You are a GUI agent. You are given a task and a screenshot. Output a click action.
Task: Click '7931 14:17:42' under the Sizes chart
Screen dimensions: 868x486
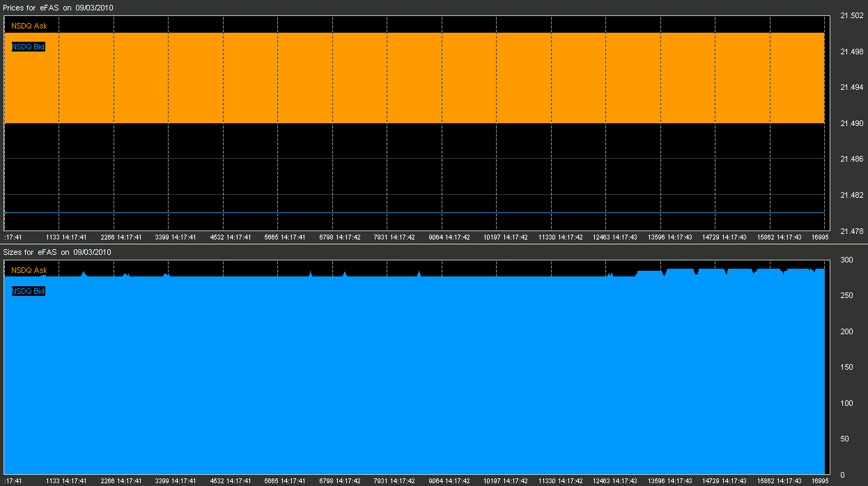pyautogui.click(x=394, y=481)
